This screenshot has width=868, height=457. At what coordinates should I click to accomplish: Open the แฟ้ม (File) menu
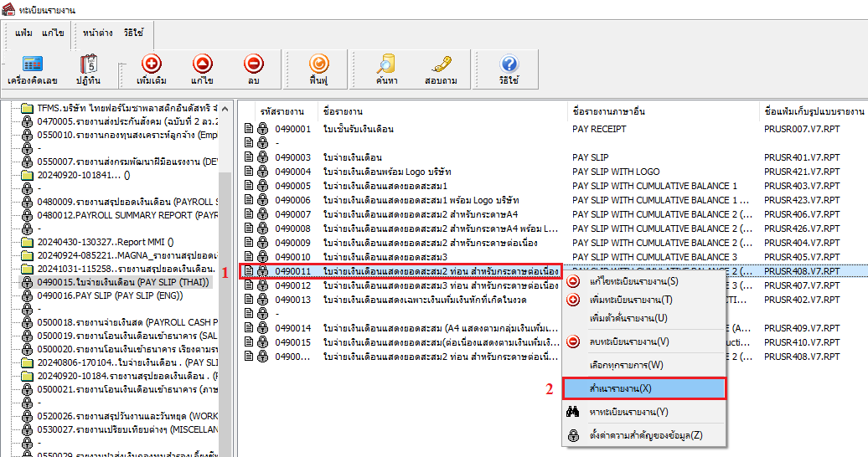[x=24, y=33]
